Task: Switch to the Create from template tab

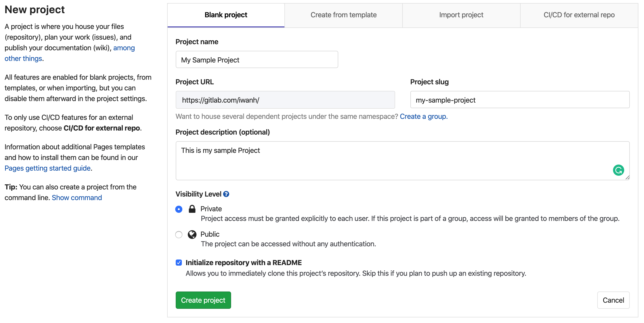Action: point(343,15)
